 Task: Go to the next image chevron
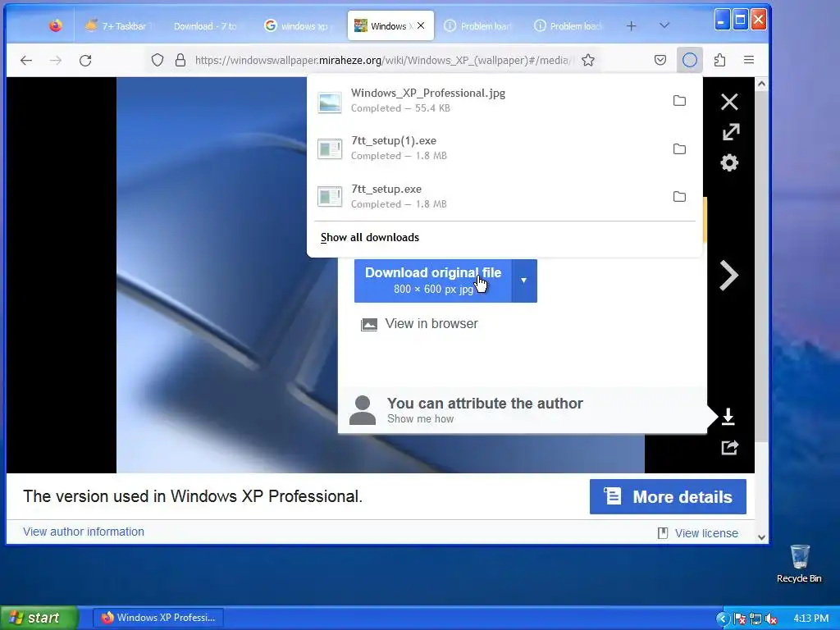point(728,276)
